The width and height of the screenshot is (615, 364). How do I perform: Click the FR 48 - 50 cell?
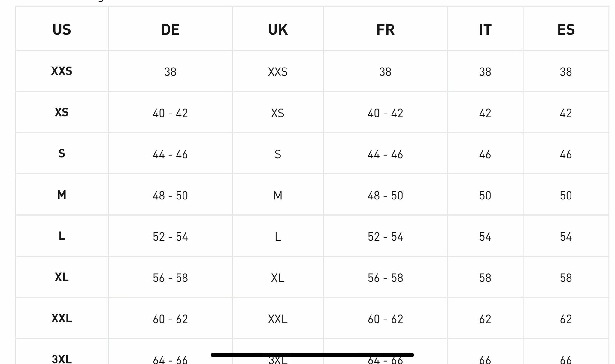point(385,196)
